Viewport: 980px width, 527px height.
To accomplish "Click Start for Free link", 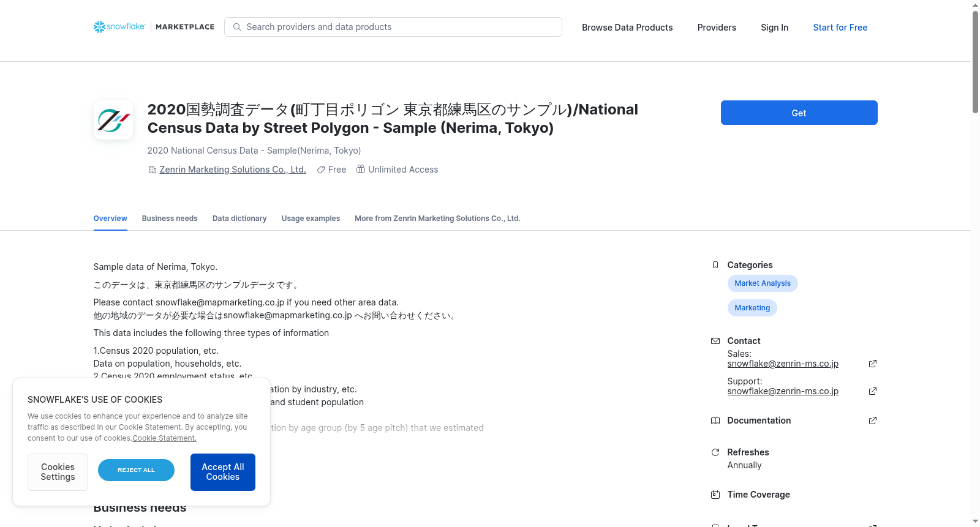I will [840, 28].
